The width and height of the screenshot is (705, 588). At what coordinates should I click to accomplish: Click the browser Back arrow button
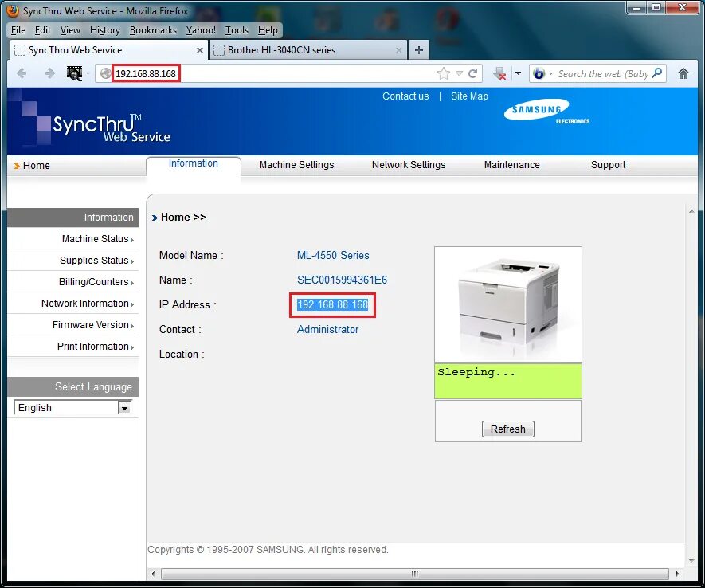pyautogui.click(x=22, y=73)
